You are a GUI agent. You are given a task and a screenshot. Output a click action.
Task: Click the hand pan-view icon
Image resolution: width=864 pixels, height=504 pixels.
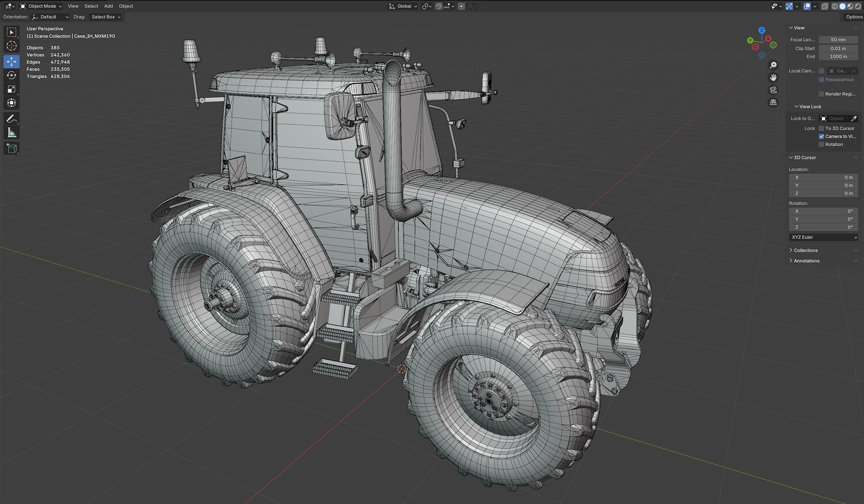tap(773, 77)
